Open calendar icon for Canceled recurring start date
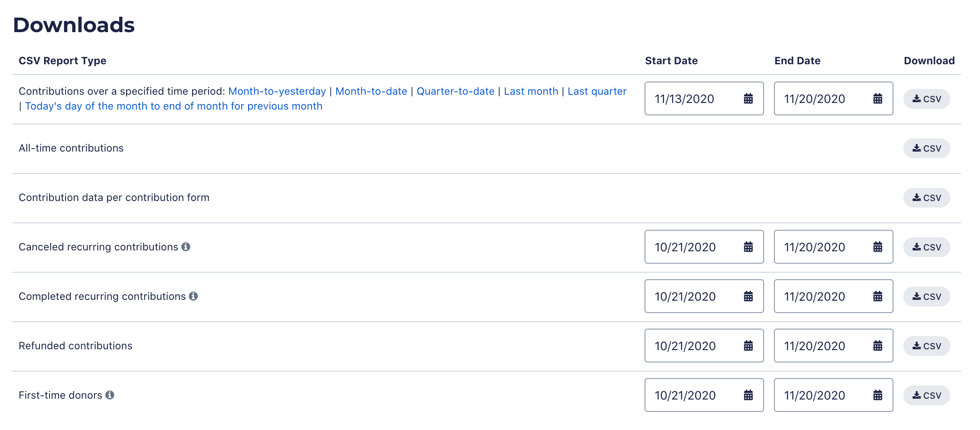The image size is (980, 430). pyautogui.click(x=748, y=247)
